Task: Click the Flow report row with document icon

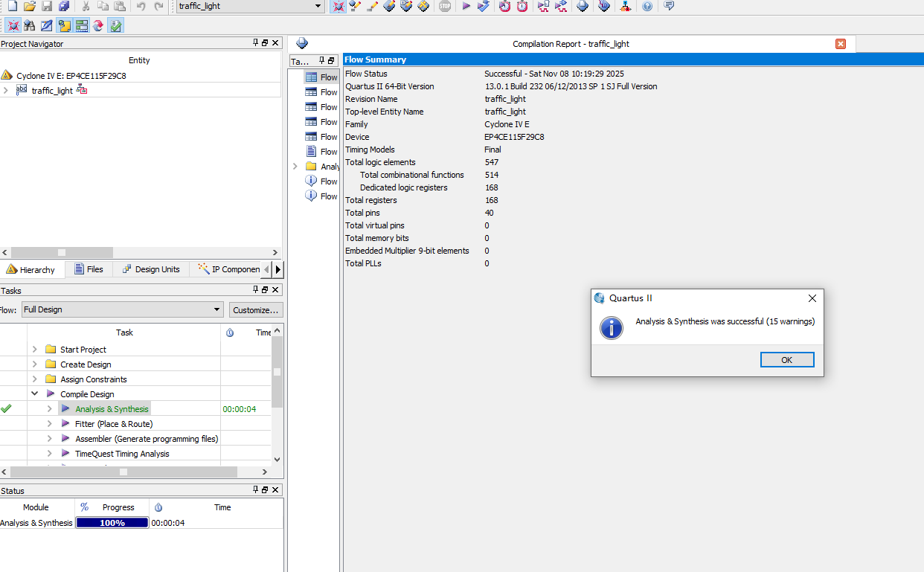Action: coord(321,152)
